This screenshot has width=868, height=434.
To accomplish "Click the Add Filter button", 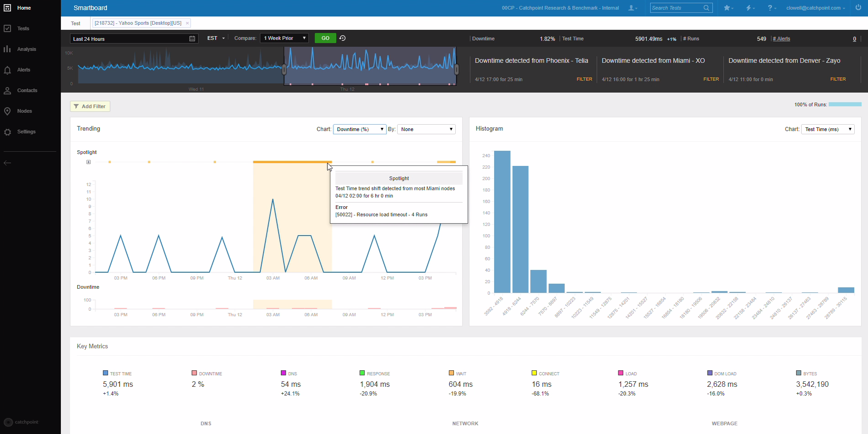I will pos(90,106).
